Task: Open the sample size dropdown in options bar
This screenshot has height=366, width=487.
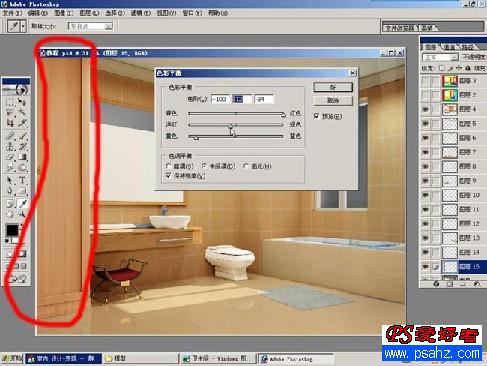Action: coord(91,26)
